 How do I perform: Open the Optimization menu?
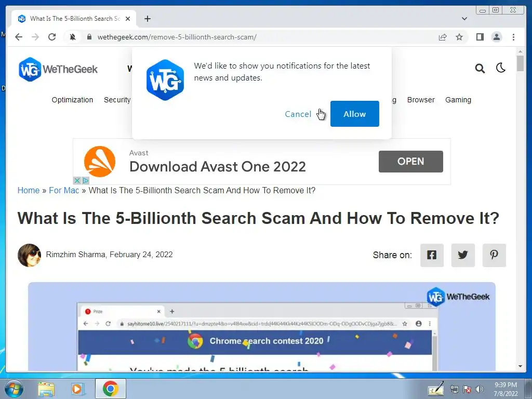(x=72, y=100)
